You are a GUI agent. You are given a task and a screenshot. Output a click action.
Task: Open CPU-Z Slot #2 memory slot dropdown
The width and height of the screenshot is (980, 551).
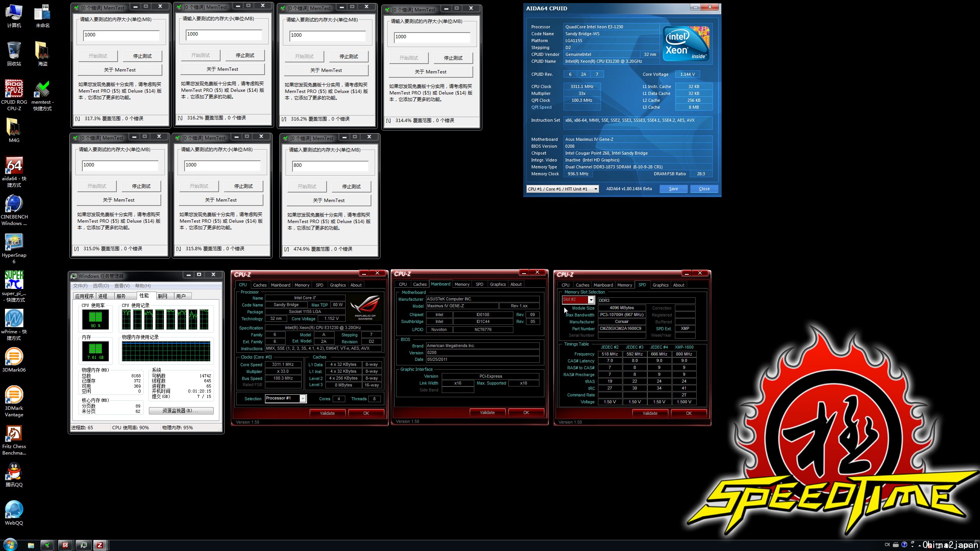(578, 300)
